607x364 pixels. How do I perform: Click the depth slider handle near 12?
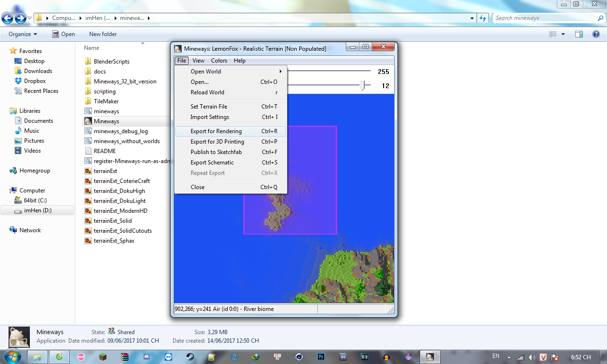pyautogui.click(x=363, y=85)
